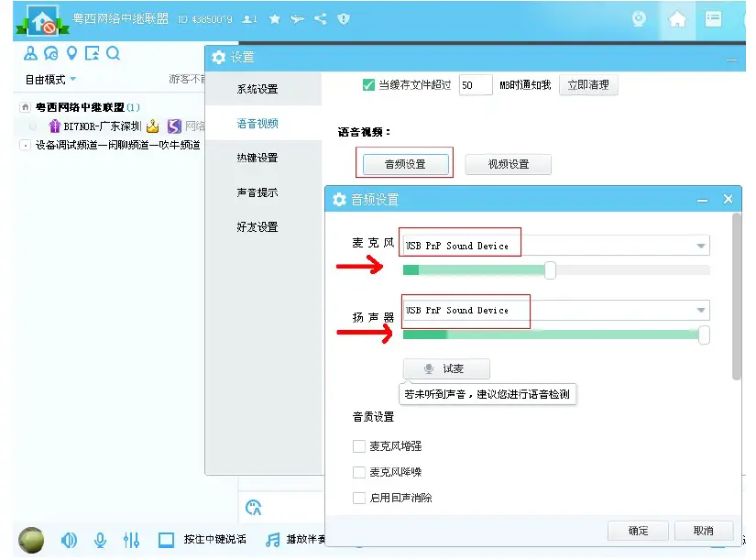Viewport: 756px width, 560px height.
Task: Click 音频设置 button
Action: (405, 164)
